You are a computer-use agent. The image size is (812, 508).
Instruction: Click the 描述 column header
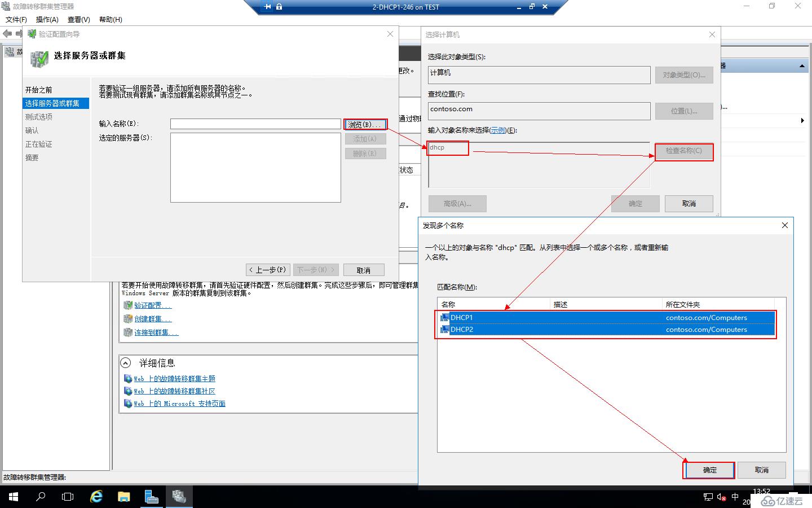click(606, 304)
